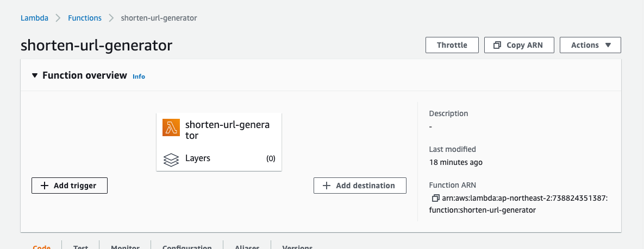The width and height of the screenshot is (644, 249).
Task: Navigate to the Functions breadcrumb
Action: (85, 18)
